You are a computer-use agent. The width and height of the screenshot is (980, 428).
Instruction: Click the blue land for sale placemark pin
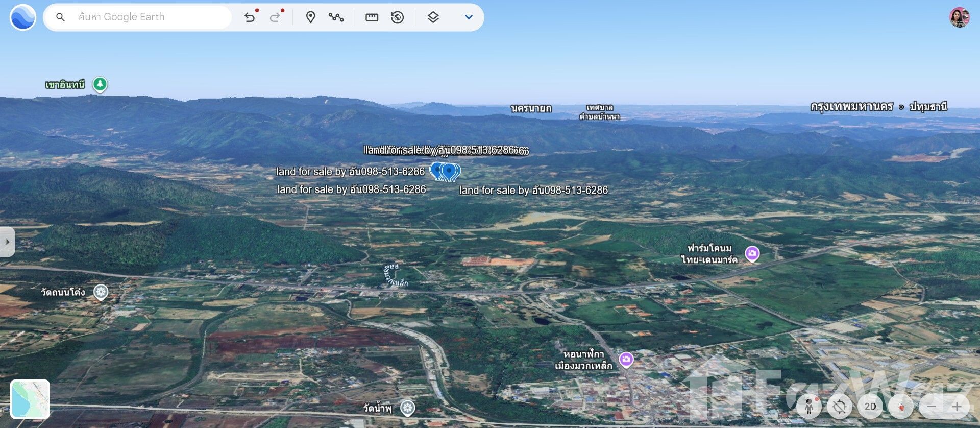pyautogui.click(x=448, y=171)
